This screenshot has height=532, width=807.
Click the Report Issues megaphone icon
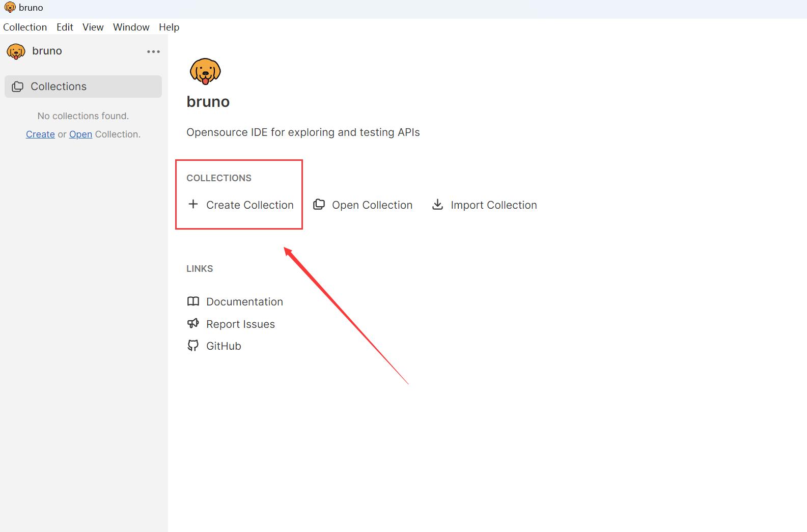click(x=193, y=324)
